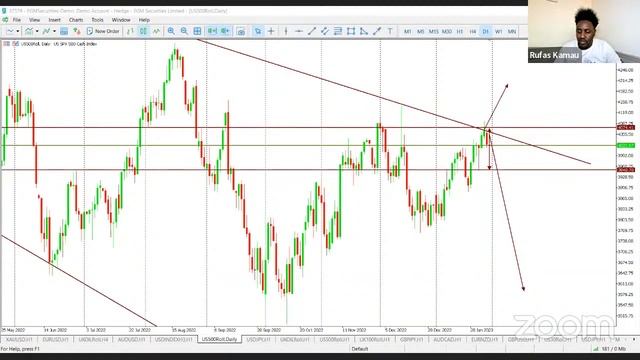Set timeframe to M5
The width and height of the screenshot is (640, 360).
tap(420, 31)
